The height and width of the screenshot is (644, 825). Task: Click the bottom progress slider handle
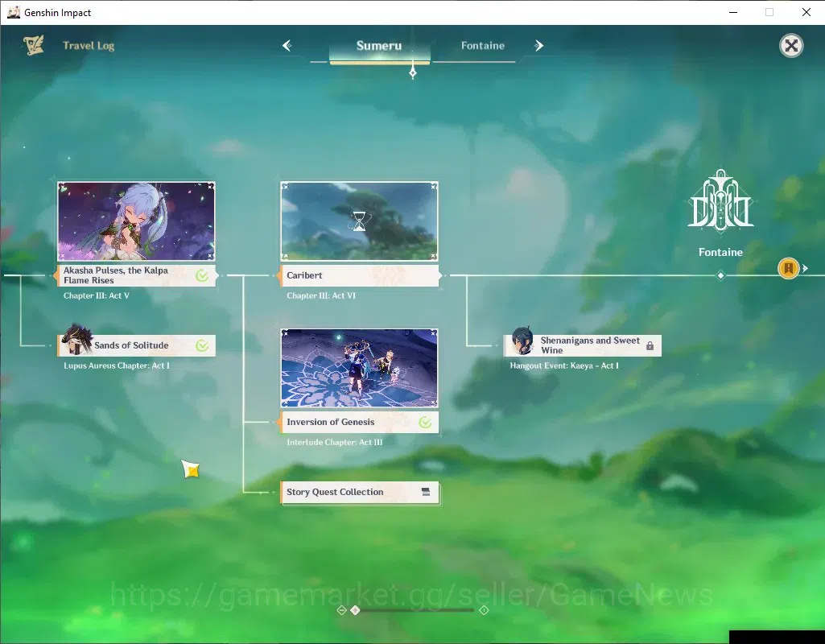click(356, 610)
